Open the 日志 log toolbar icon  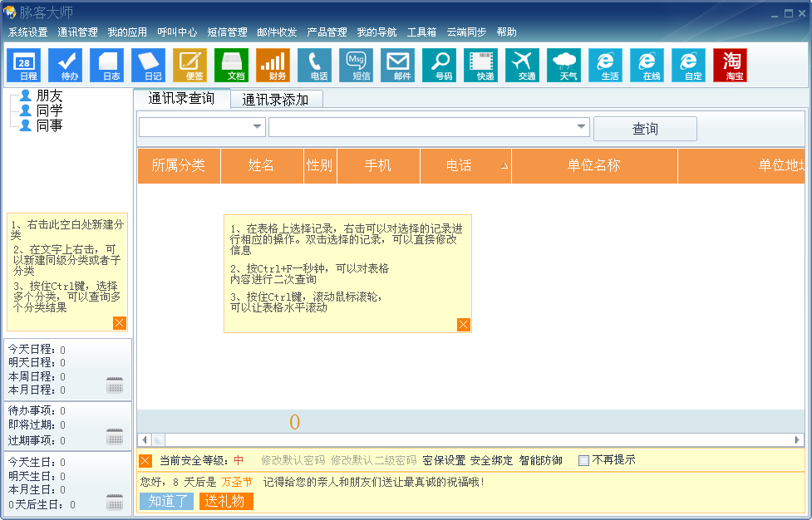point(106,65)
